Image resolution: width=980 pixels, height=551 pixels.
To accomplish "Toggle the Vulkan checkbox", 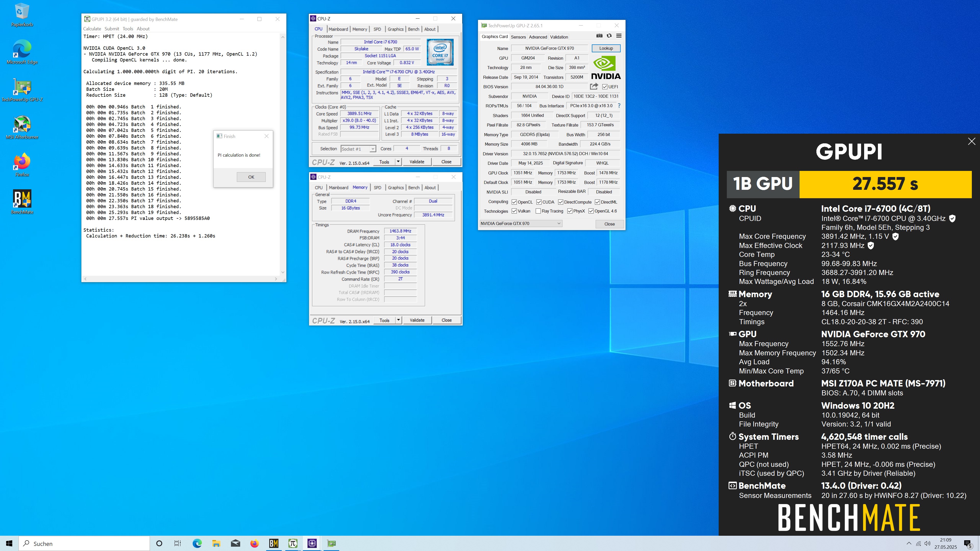I will pyautogui.click(x=514, y=211).
